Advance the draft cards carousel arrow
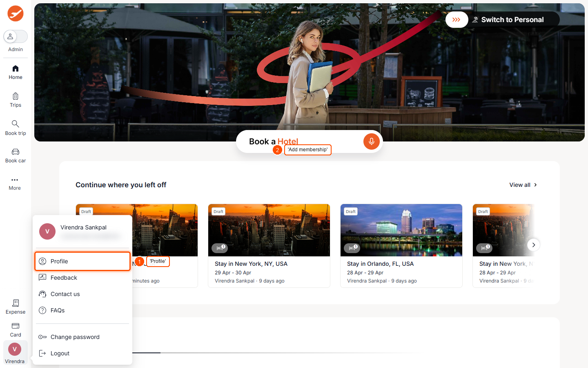Viewport: 588px width, 368px height. [x=533, y=245]
